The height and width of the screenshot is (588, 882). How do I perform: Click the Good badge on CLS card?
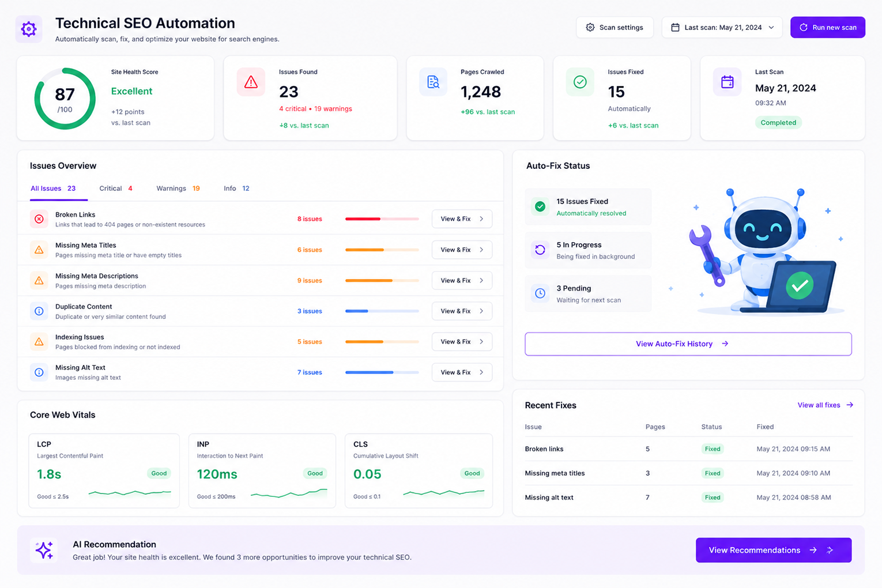coord(472,473)
